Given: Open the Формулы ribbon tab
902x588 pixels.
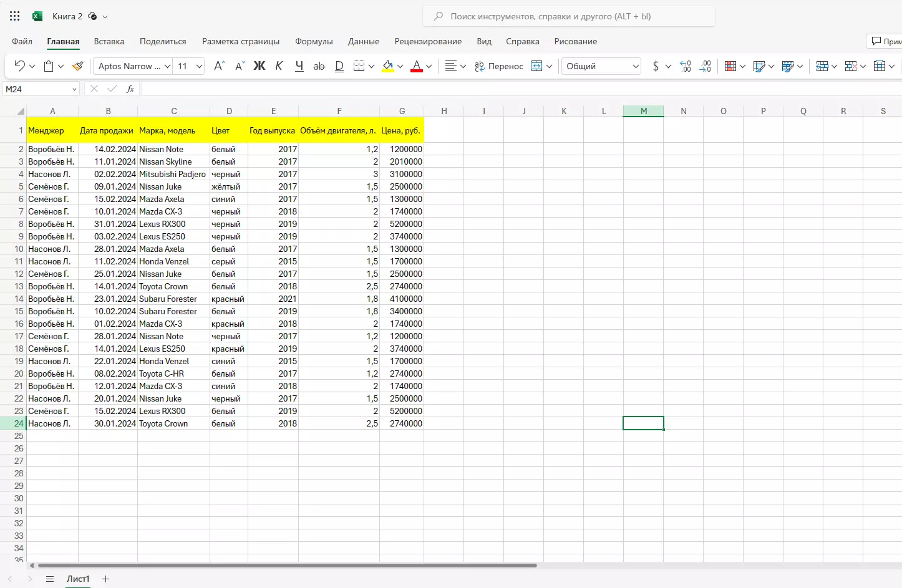Looking at the screenshot, I should click(314, 41).
